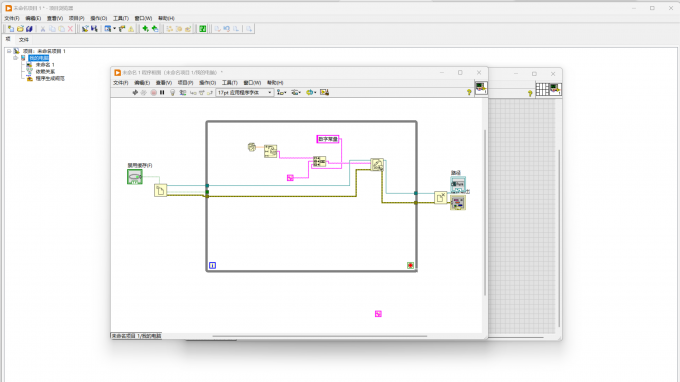Toggle Retain Wire Values button
Image resolution: width=680 pixels, height=382 pixels.
(183, 92)
